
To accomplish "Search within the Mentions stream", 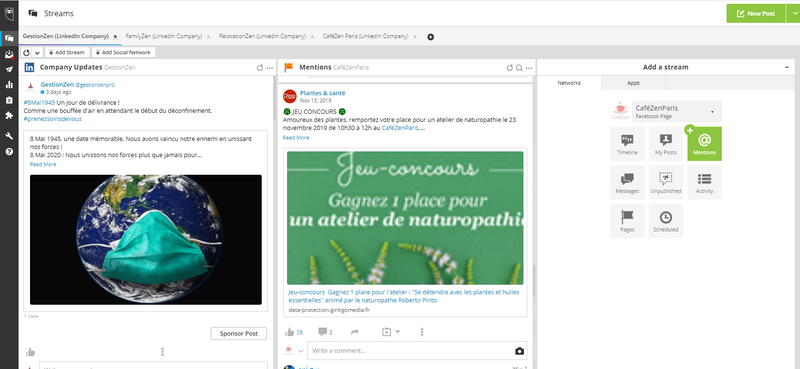I will tap(519, 67).
